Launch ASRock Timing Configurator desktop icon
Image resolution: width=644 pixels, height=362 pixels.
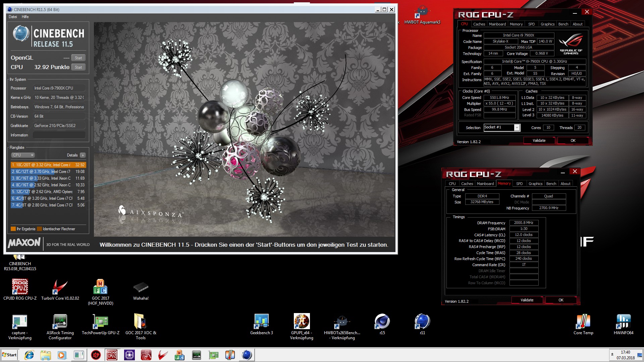tap(60, 326)
